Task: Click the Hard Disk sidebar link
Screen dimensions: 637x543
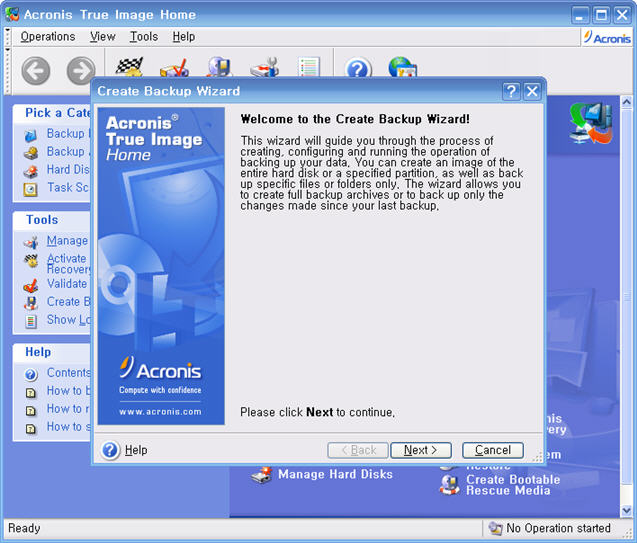Action: click(68, 169)
